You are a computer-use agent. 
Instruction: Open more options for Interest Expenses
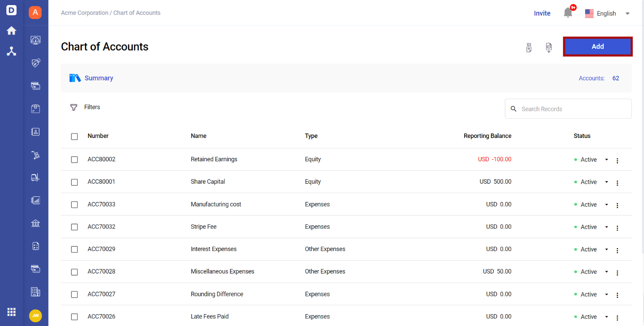click(x=617, y=250)
